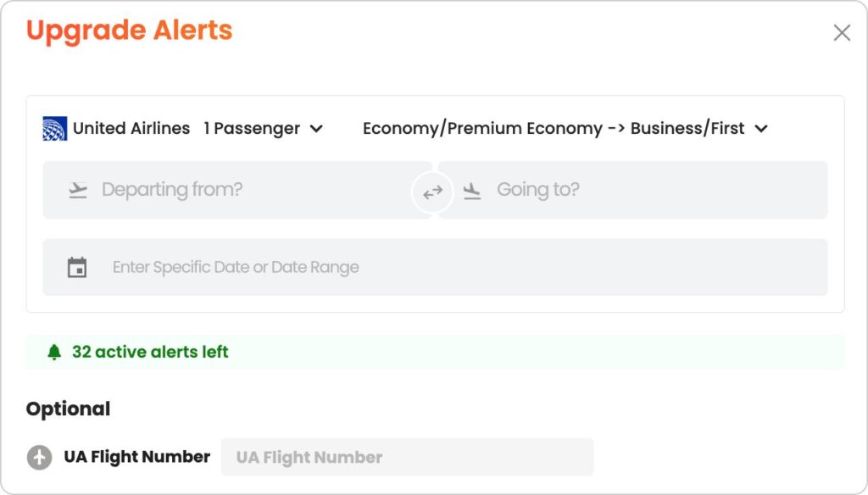Focus the Departing from field
The width and height of the screenshot is (868, 495).
click(237, 190)
